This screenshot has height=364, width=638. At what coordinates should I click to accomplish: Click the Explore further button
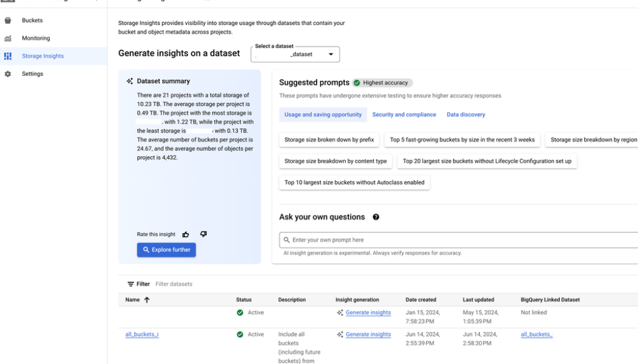pyautogui.click(x=166, y=250)
